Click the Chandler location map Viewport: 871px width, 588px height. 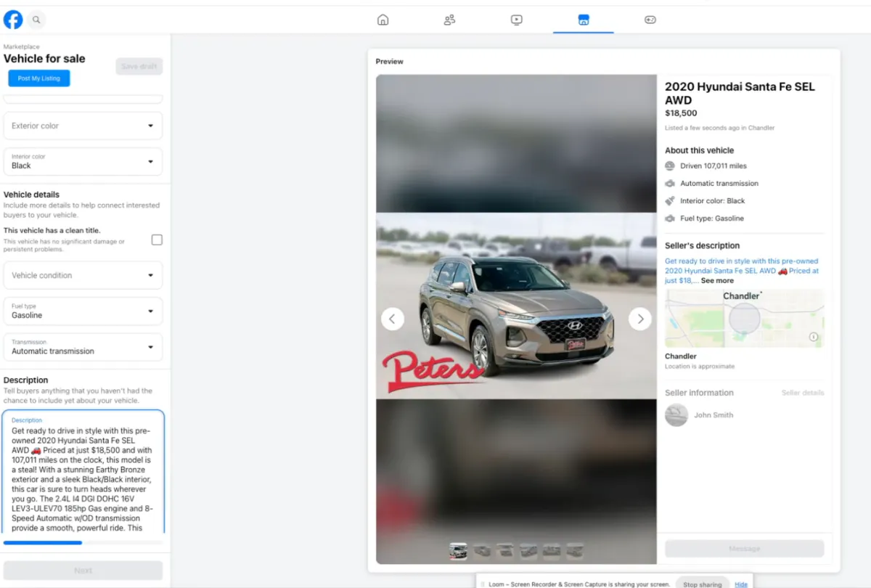pyautogui.click(x=744, y=318)
